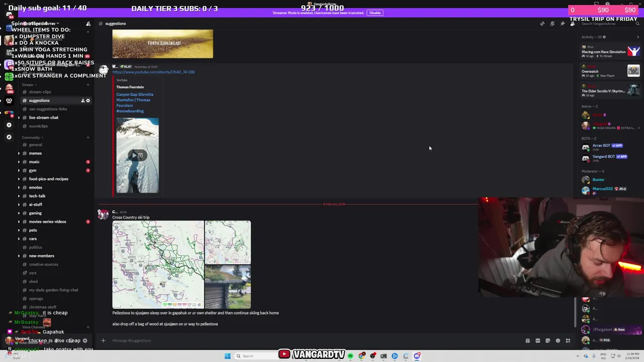Image resolution: width=644 pixels, height=362 pixels.
Task: Open the gift icon in message bar
Action: coord(528,340)
